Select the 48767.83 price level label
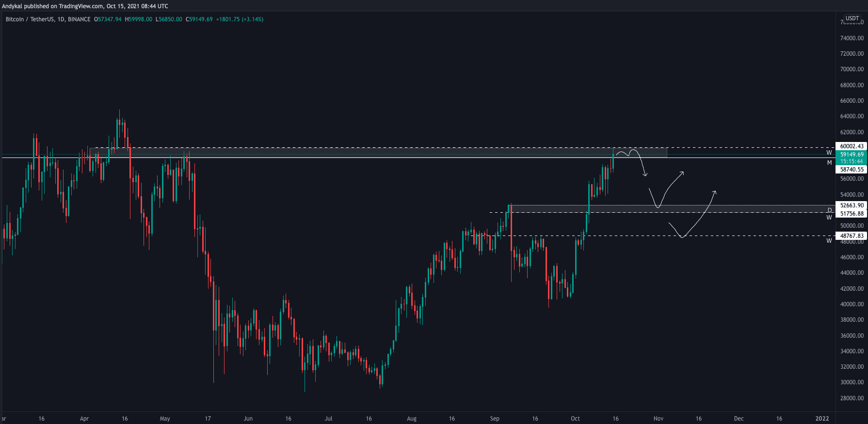Image resolution: width=868 pixels, height=424 pixels. click(852, 236)
